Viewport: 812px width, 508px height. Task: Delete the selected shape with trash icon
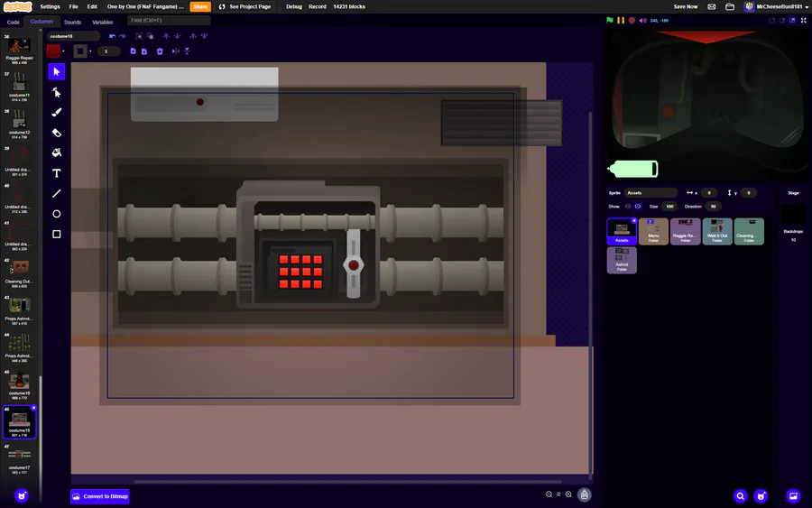160,51
